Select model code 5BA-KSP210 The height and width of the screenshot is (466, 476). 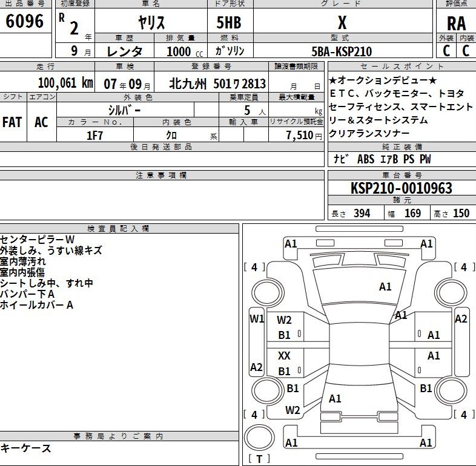click(x=342, y=51)
